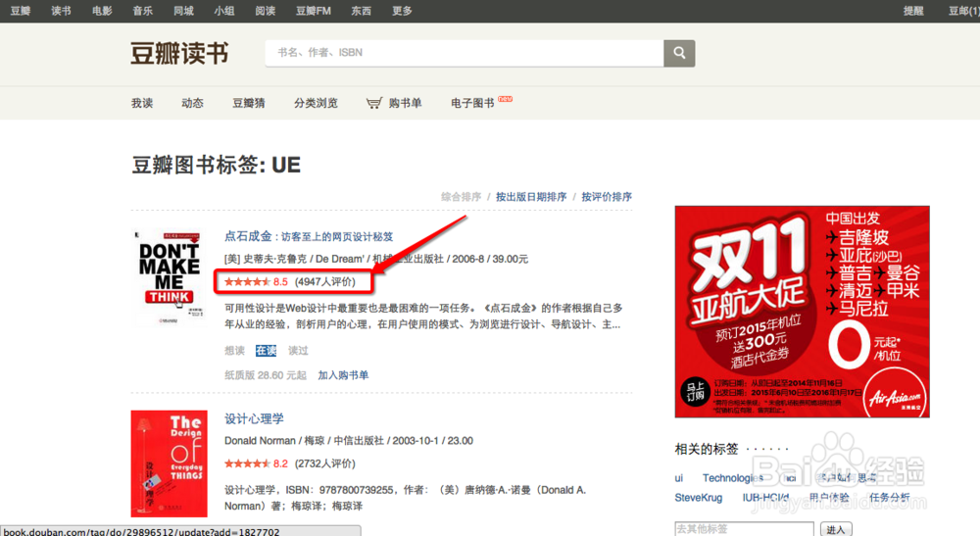
Task: Open the shopping cart 购书单 icon
Action: (x=373, y=103)
